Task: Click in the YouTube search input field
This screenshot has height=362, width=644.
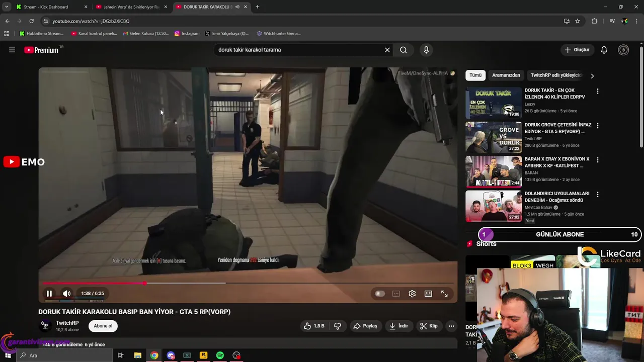Action: coord(299,50)
